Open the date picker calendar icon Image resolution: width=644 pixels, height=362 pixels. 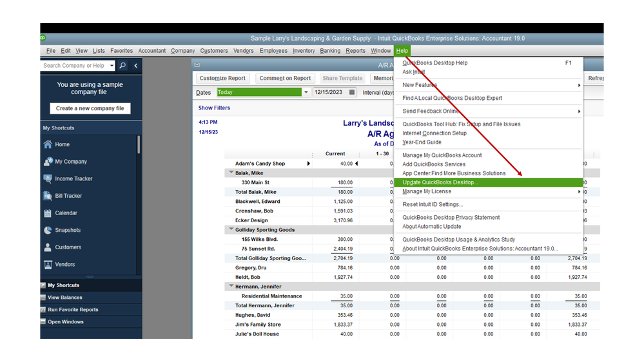[x=352, y=92]
